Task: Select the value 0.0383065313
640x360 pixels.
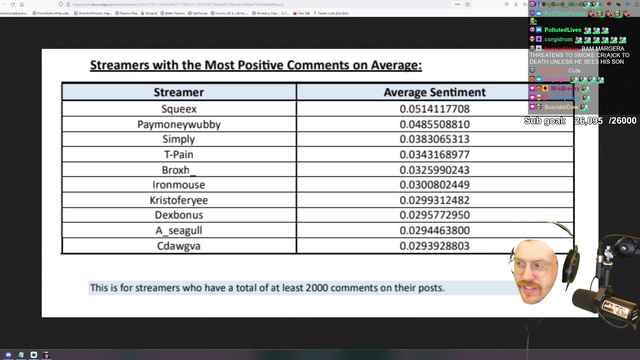Action: [435, 139]
